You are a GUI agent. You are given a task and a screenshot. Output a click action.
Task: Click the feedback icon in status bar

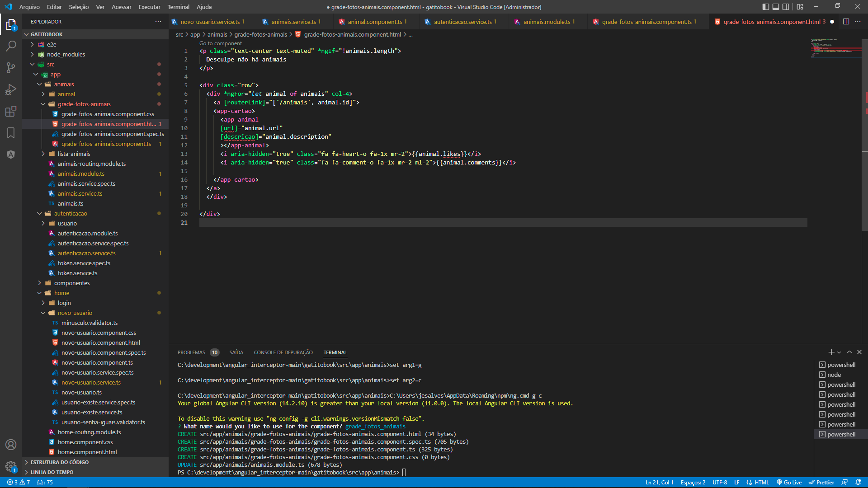pos(844,483)
